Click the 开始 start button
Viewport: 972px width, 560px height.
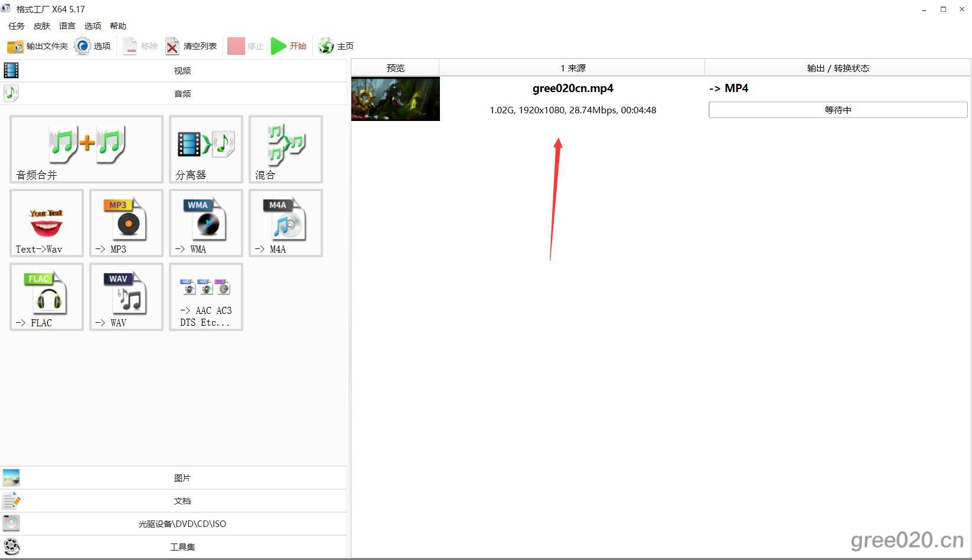[289, 46]
